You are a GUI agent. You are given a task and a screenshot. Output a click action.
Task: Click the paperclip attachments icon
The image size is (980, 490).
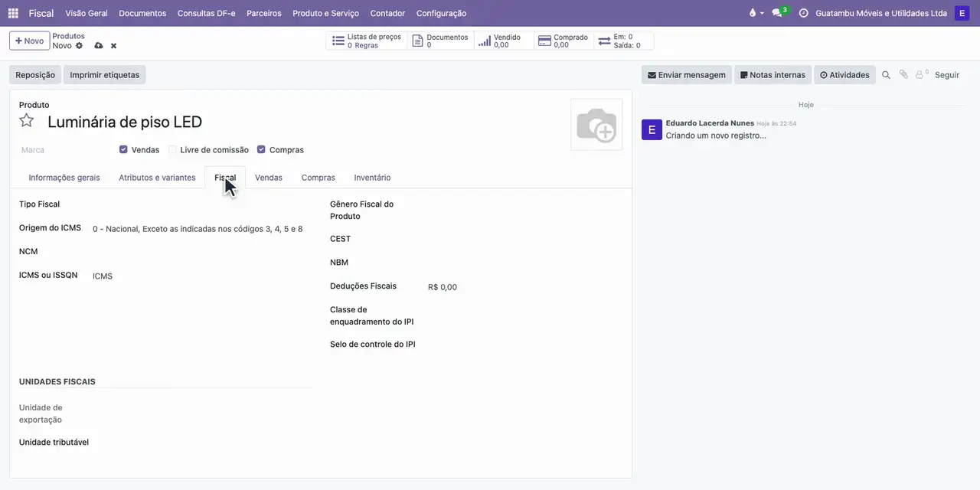(903, 75)
